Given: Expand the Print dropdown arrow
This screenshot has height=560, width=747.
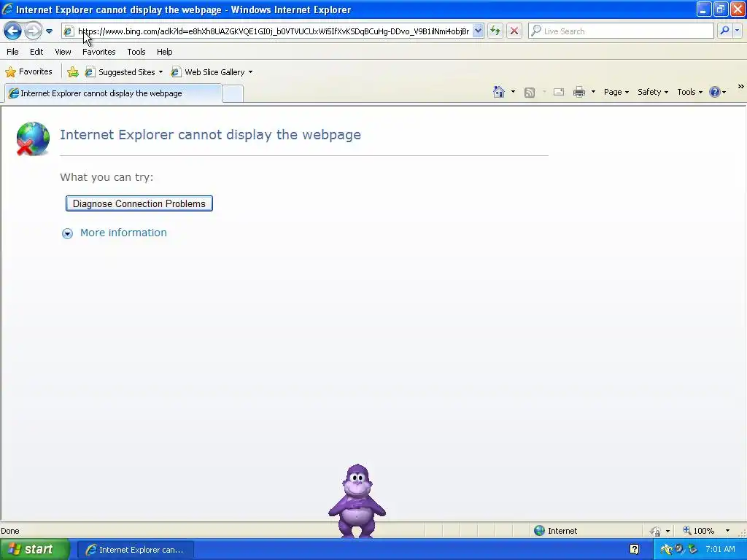Looking at the screenshot, I should point(593,92).
